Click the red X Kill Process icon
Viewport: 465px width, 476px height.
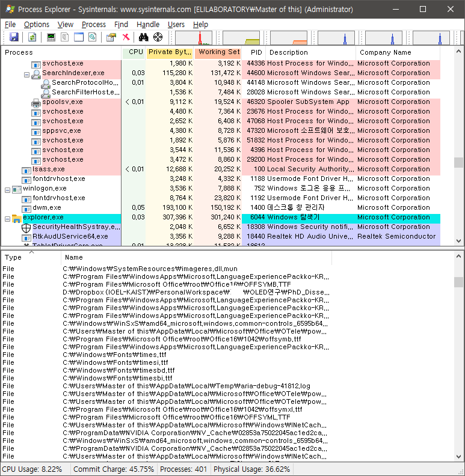tap(126, 37)
